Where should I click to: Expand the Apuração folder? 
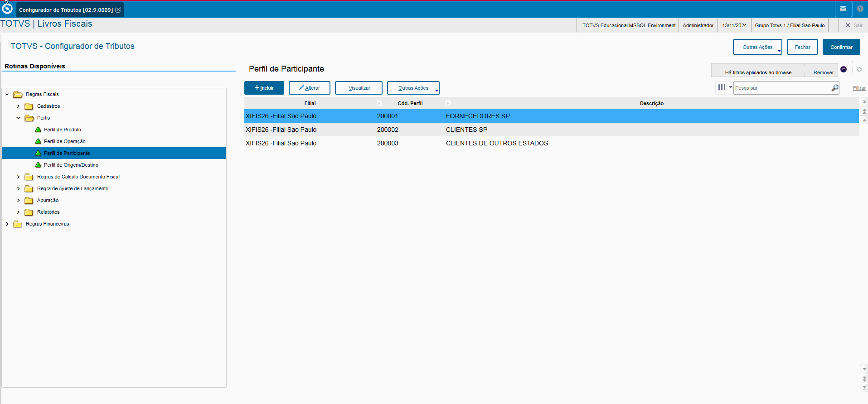[19, 200]
